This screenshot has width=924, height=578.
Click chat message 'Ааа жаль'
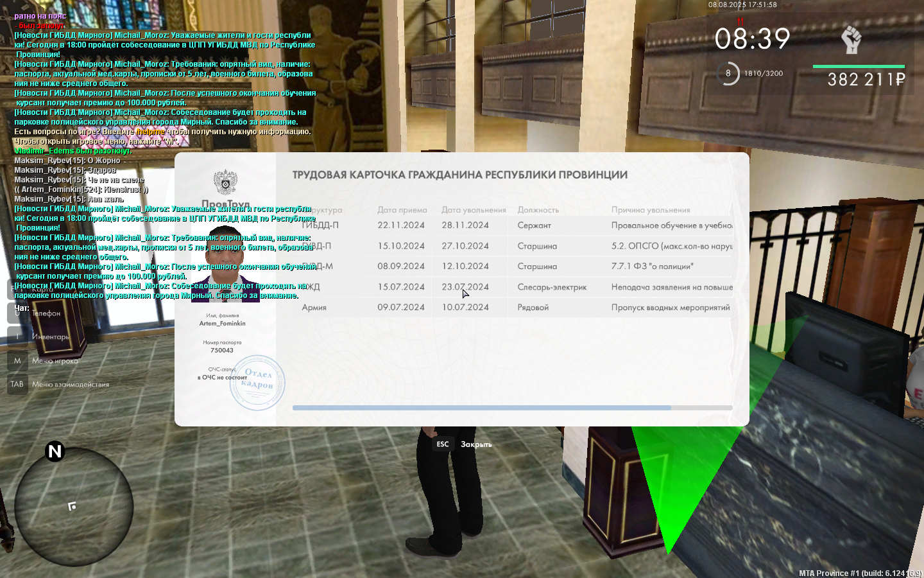coord(69,199)
